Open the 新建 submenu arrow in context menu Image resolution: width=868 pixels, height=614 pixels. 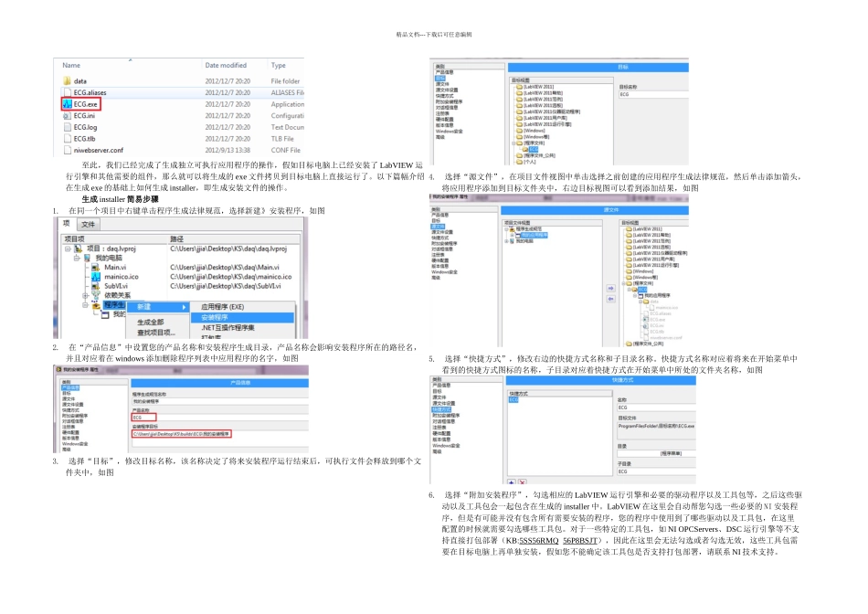tap(184, 307)
